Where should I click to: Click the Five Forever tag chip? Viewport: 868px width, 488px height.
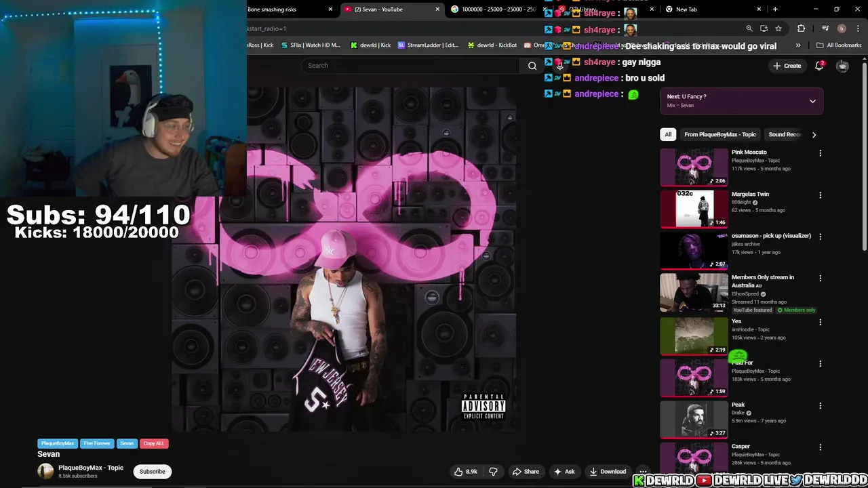pyautogui.click(x=97, y=443)
